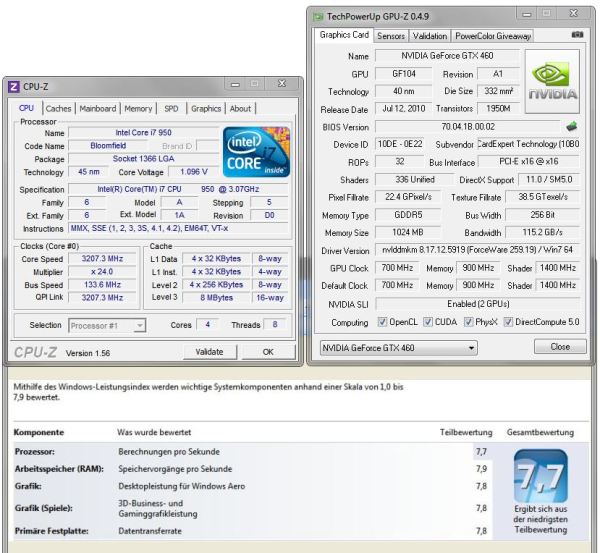The image size is (600, 553).
Task: Switch to the Sensors tab in GPU-Z
Action: tap(391, 36)
